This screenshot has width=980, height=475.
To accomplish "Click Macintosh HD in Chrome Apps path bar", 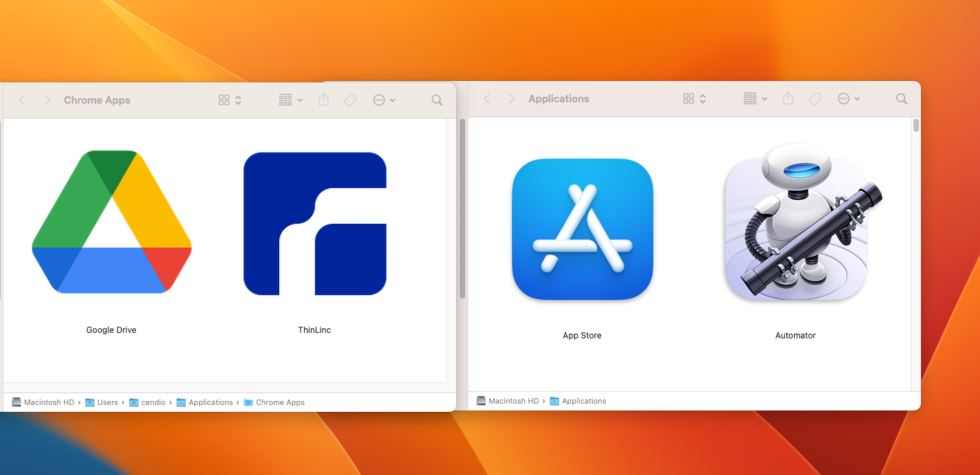I will click(43, 402).
